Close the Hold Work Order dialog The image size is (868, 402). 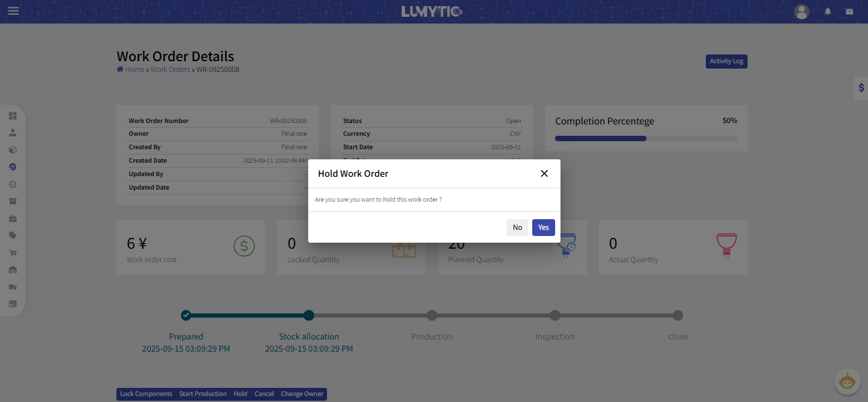click(544, 173)
